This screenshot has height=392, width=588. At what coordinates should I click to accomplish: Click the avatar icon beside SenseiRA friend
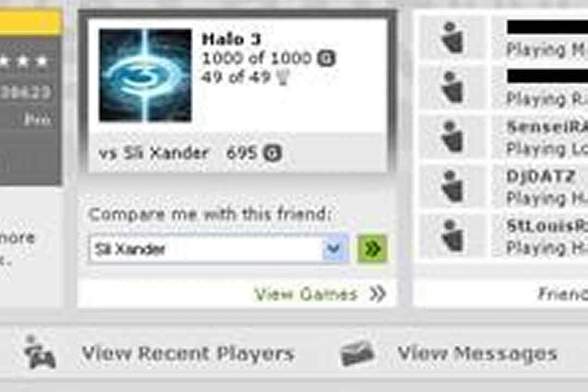pyautogui.click(x=452, y=137)
